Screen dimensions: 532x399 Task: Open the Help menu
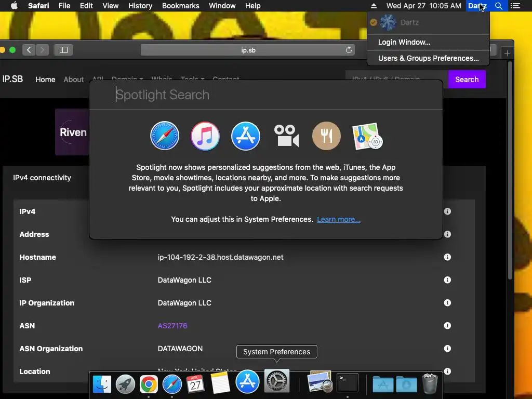coord(253,6)
